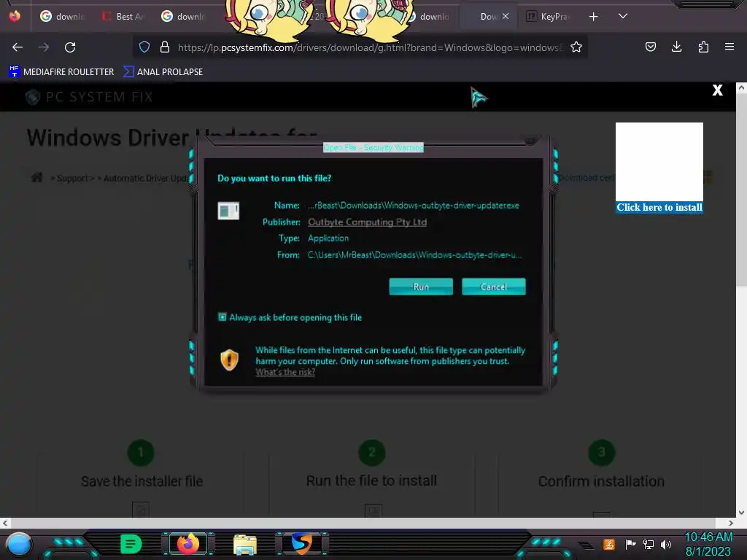This screenshot has width=747, height=560.
Task: Click the yellow warning shield icon
Action: [x=229, y=360]
